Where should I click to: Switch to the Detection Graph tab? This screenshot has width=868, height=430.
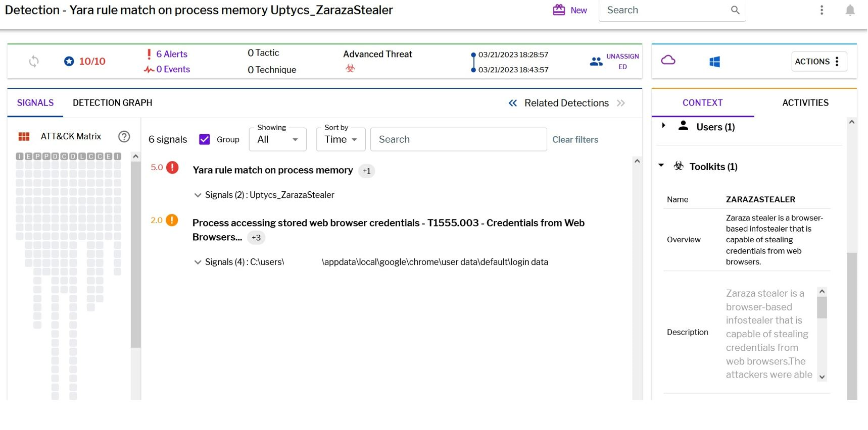click(x=112, y=103)
